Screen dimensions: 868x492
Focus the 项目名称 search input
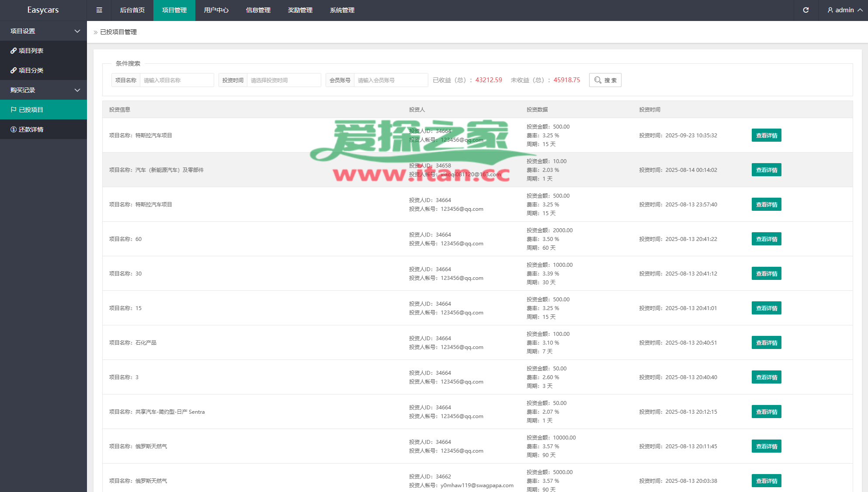(177, 80)
